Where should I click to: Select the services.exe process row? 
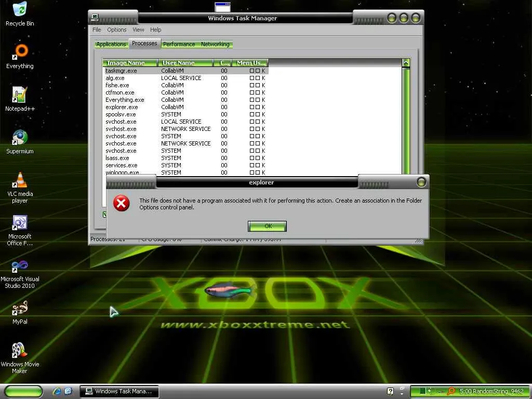pos(186,165)
